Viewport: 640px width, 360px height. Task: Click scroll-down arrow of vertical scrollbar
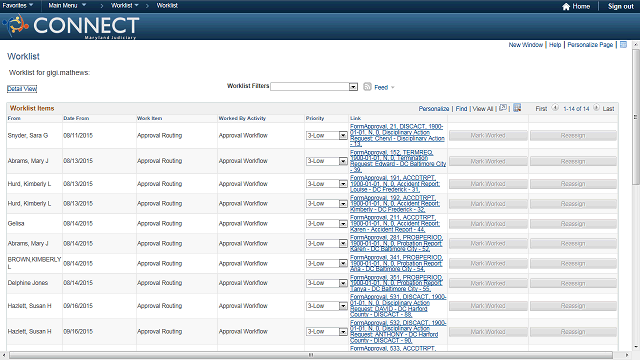coord(636,347)
